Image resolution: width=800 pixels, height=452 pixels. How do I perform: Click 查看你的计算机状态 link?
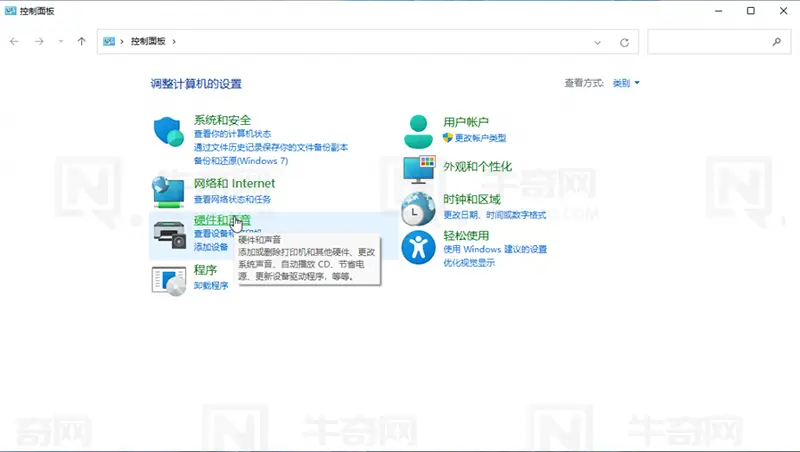[232, 134]
